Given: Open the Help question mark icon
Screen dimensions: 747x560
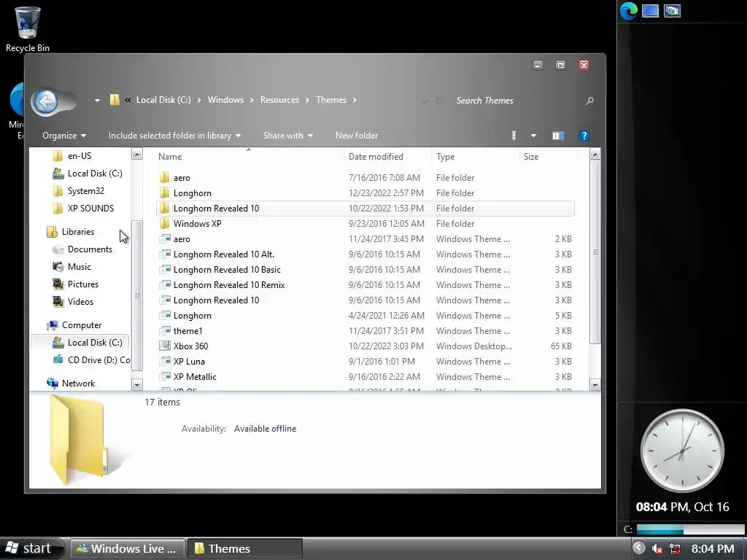Looking at the screenshot, I should coord(584,136).
